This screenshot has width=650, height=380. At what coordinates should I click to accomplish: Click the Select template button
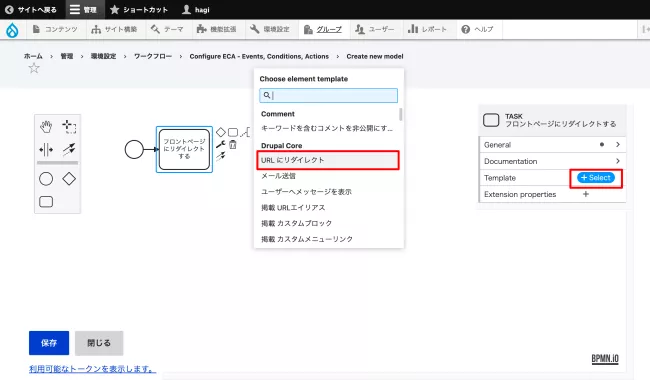click(596, 178)
